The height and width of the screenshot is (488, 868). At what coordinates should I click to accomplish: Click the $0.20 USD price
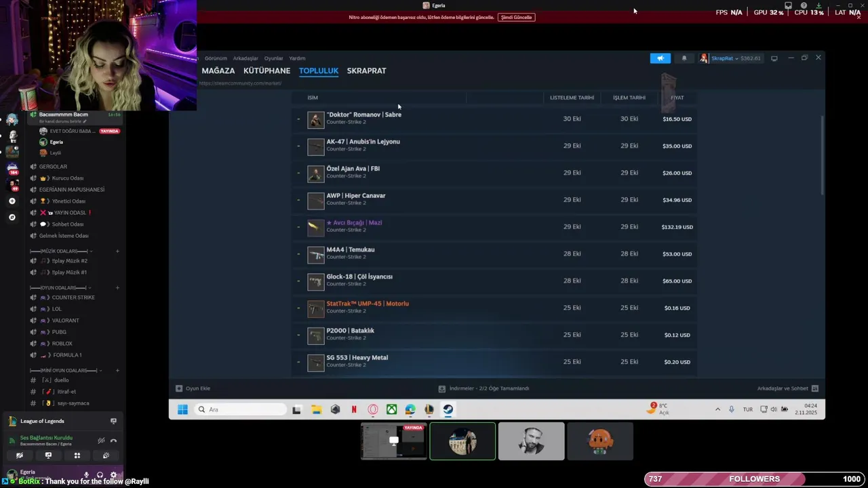coord(677,362)
